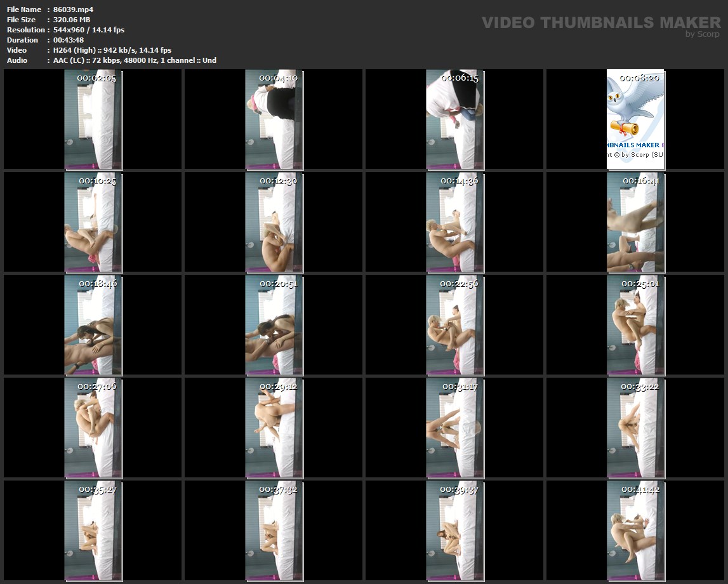Image resolution: width=728 pixels, height=584 pixels.
Task: Click the Video Thumbnails Maker watermark title
Action: coord(600,22)
